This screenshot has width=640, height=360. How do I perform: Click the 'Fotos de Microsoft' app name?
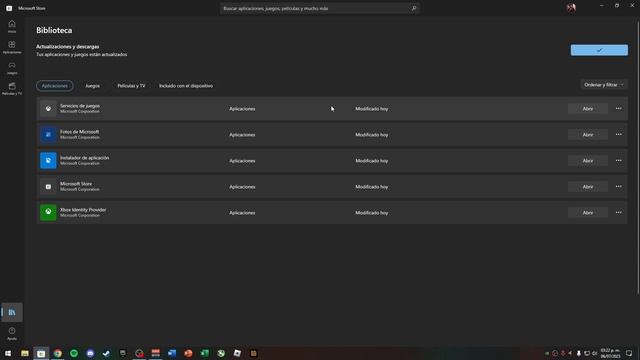coord(80,132)
